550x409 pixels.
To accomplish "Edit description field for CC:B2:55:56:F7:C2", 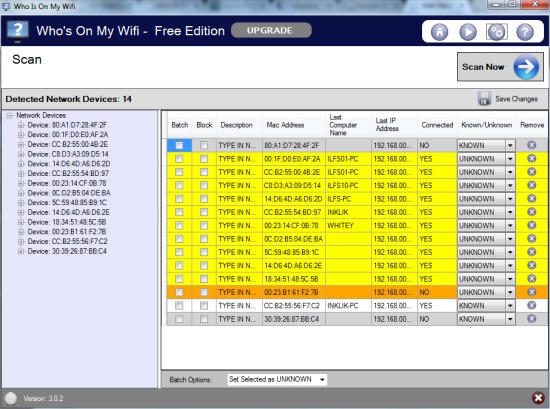I will (x=239, y=305).
